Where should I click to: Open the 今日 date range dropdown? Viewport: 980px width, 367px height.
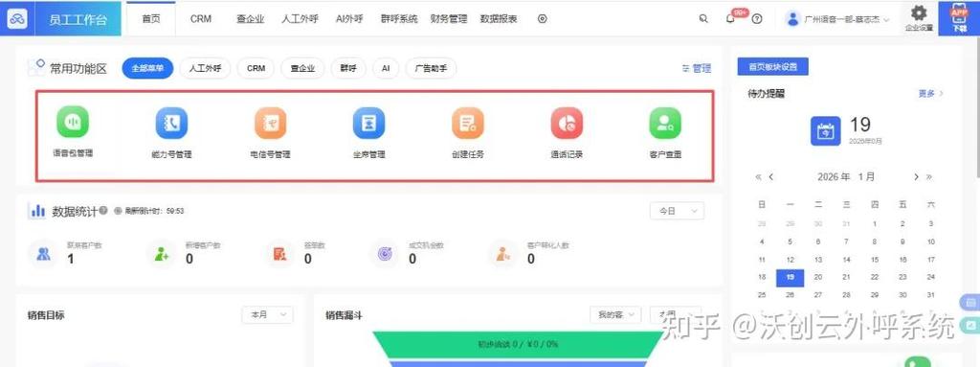coord(677,211)
